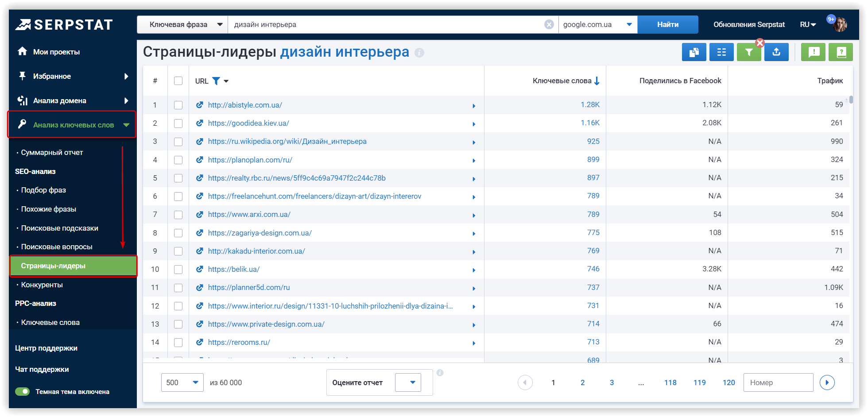Open the green question mark help icon
The image size is (868, 417).
(841, 52)
